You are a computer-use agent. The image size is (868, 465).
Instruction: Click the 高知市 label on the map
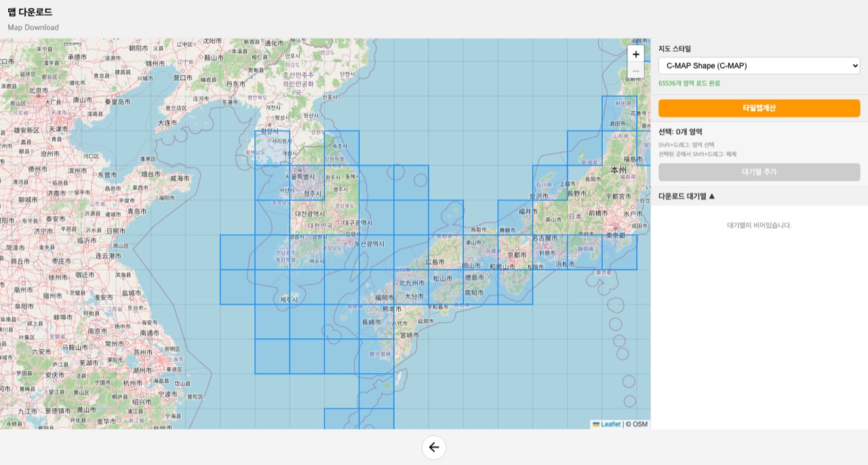coord(474,293)
